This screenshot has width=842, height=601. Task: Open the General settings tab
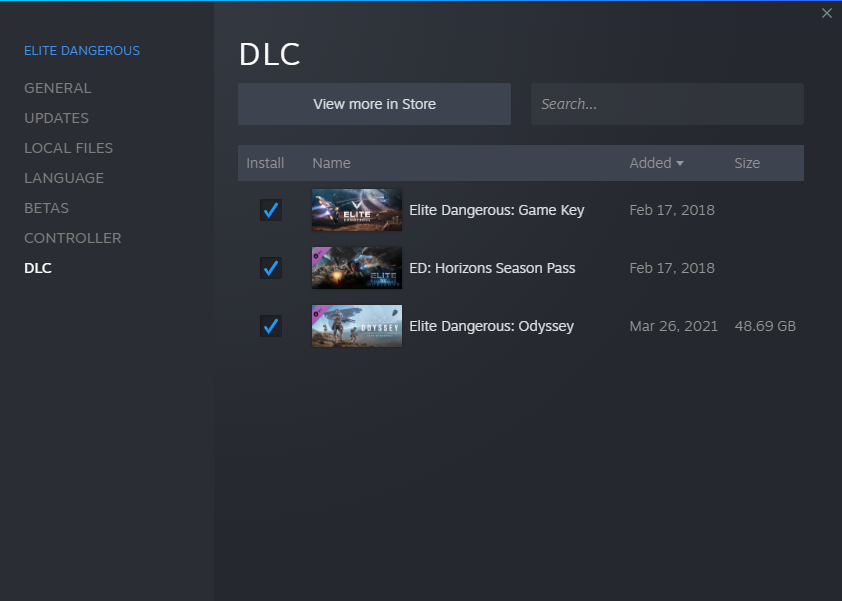[x=57, y=88]
